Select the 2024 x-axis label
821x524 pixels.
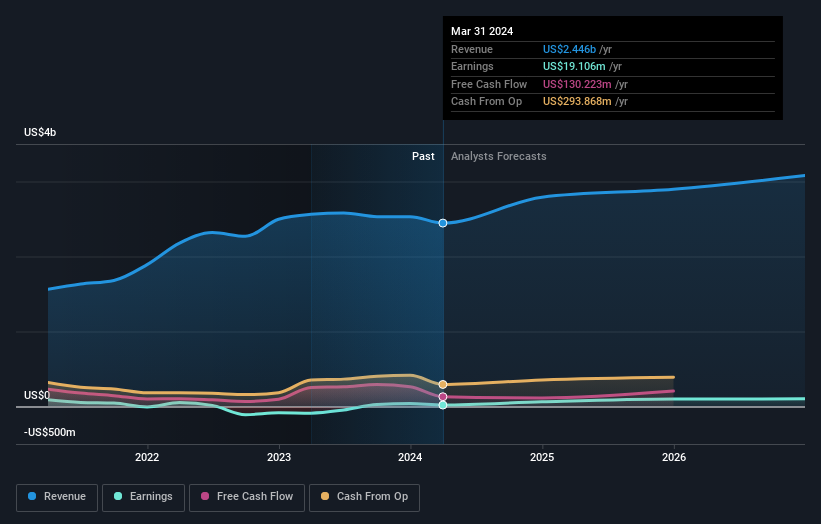click(410, 457)
